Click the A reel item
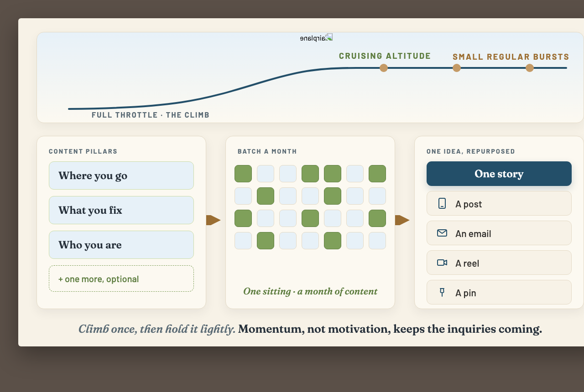 (x=499, y=263)
